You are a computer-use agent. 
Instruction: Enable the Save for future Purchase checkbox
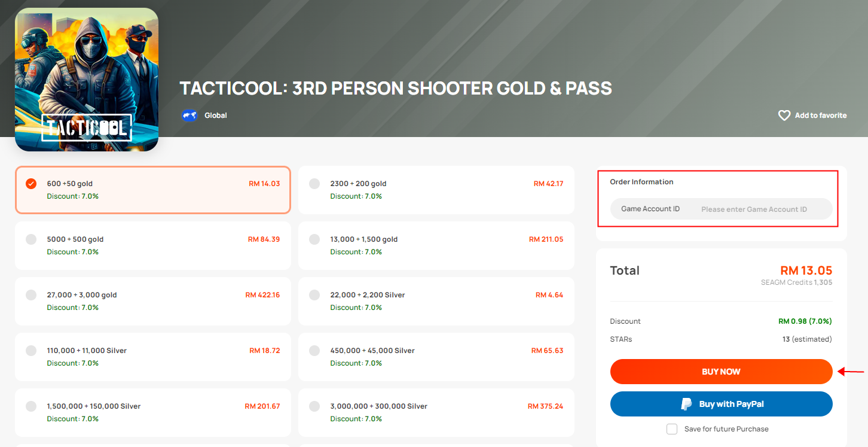(x=672, y=429)
